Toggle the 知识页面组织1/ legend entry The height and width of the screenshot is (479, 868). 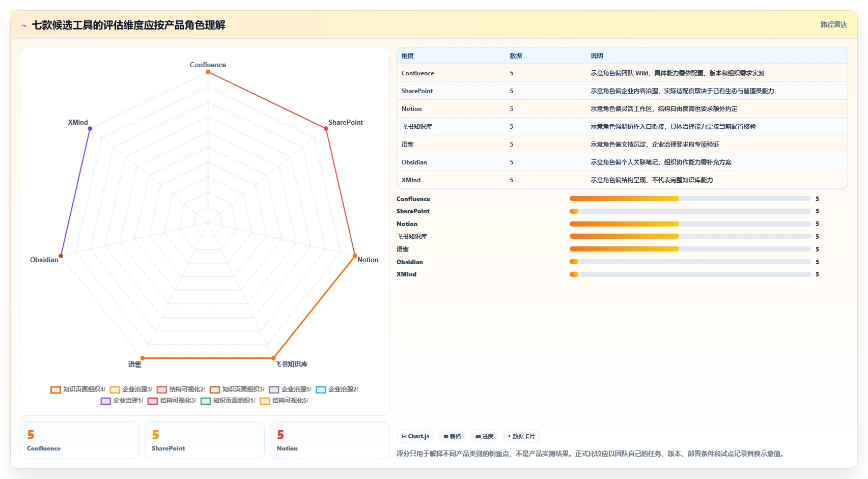(228, 401)
